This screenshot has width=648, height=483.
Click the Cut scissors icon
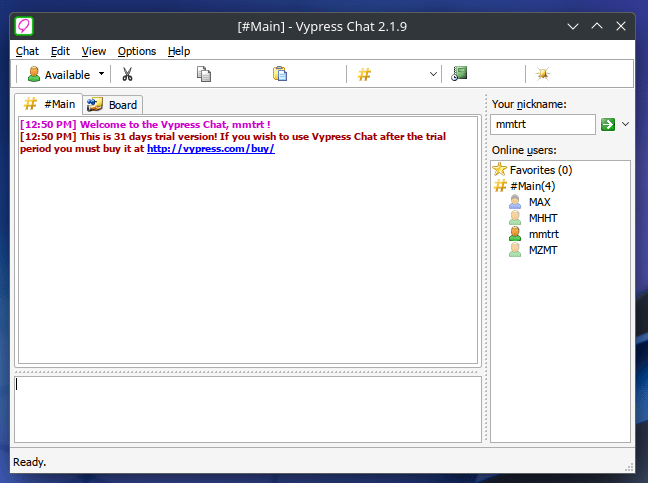coord(127,74)
